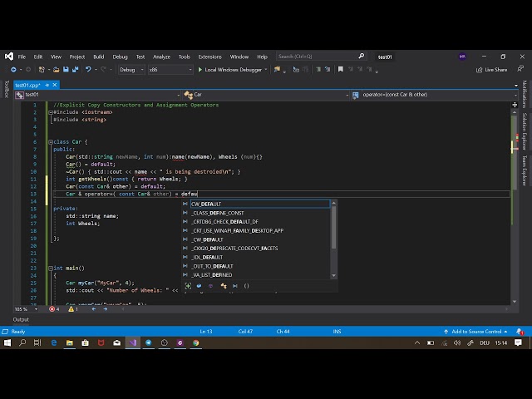
Task: Open the Output panel tab
Action: [x=21, y=319]
